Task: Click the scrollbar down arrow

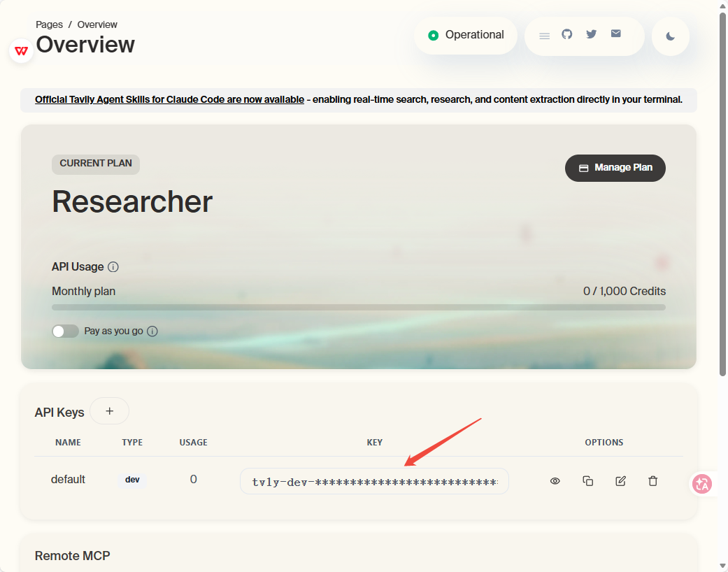Action: tap(722, 566)
